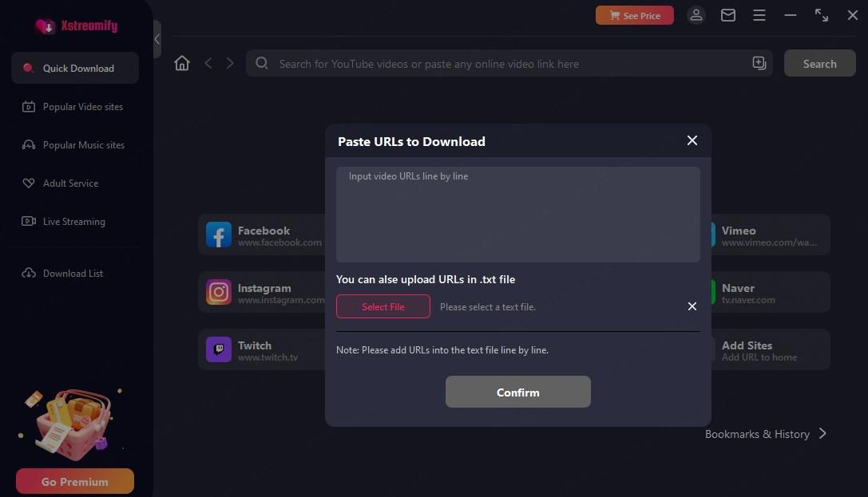Screen dimensions: 868x497
Task: Close the Xstreamify window
Action: [x=853, y=15]
